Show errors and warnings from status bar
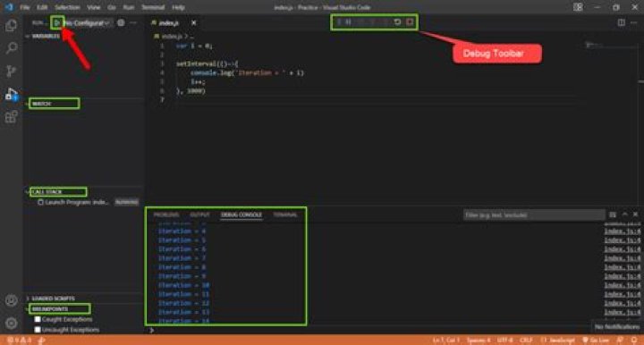The image size is (644, 345). [x=19, y=340]
